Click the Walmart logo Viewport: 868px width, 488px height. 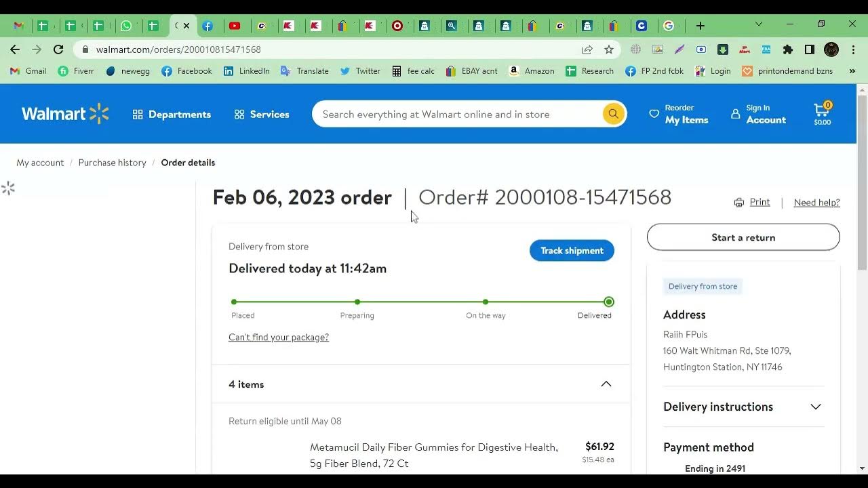point(65,114)
